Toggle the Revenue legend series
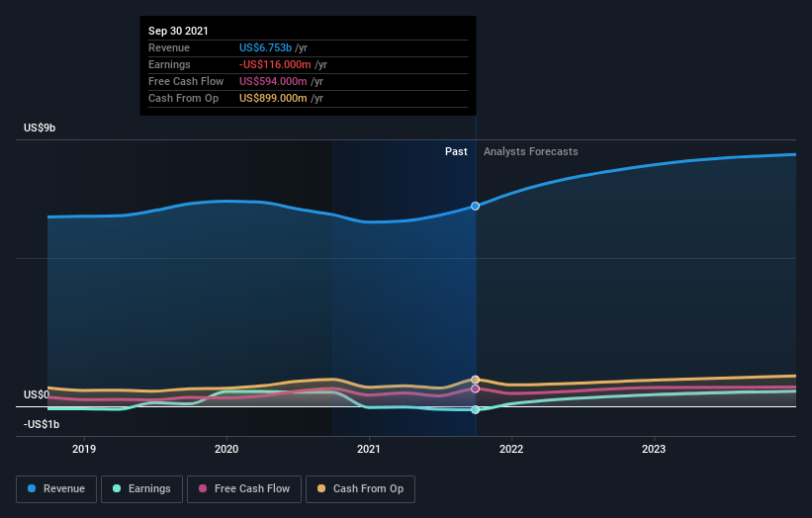 (x=56, y=489)
